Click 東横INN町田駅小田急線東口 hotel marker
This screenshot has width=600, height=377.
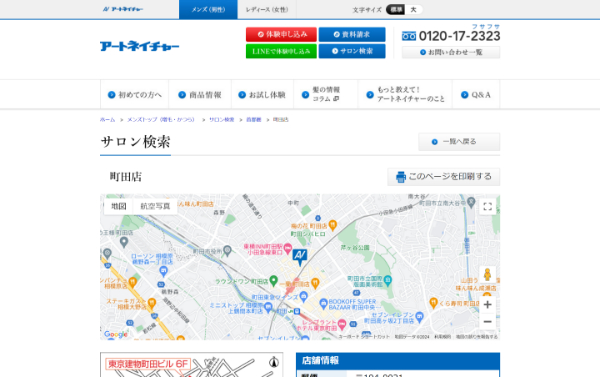pyautogui.click(x=288, y=248)
